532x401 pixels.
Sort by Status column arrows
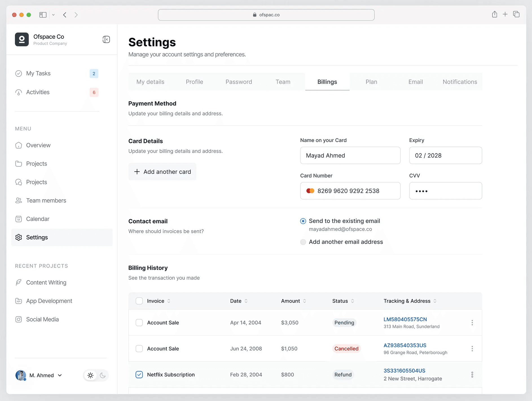[352, 301]
